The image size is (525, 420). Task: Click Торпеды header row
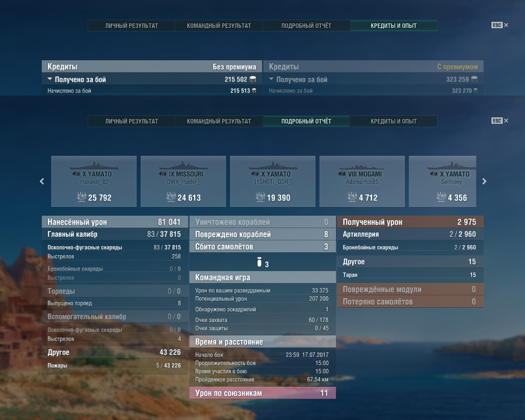(x=115, y=291)
